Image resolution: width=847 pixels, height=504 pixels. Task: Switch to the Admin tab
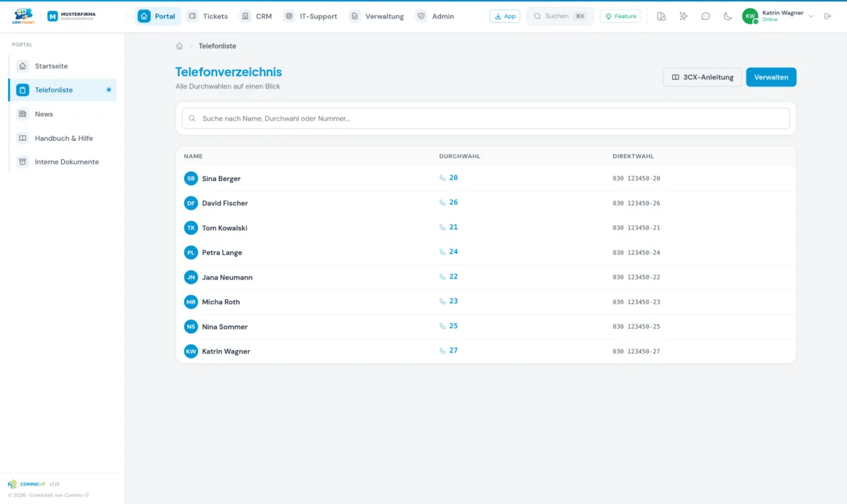[x=435, y=16]
